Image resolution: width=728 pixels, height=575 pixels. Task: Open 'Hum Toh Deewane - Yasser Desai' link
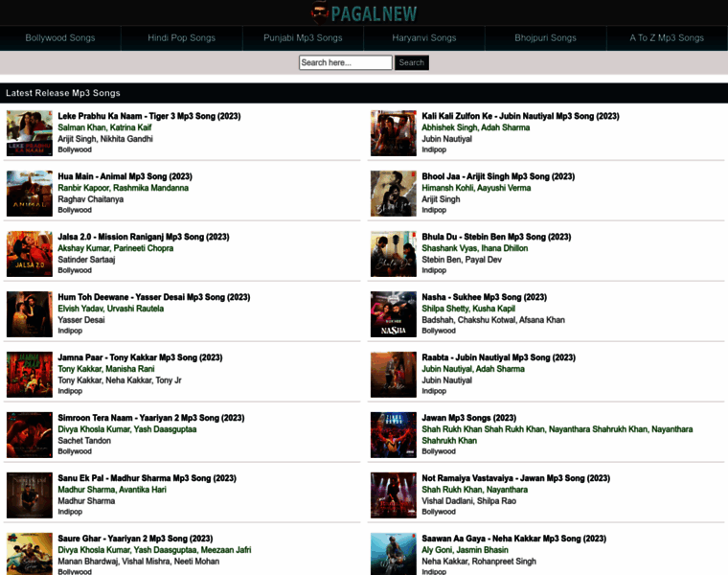153,297
